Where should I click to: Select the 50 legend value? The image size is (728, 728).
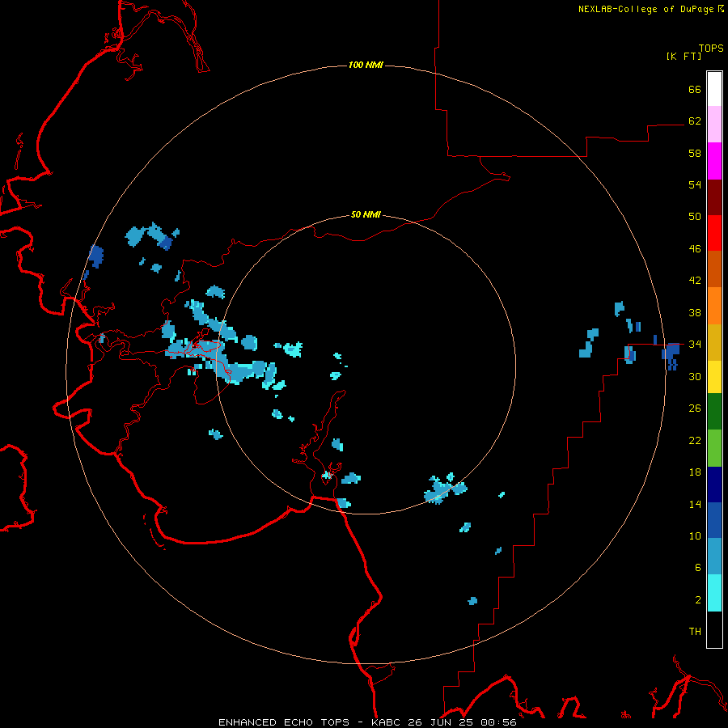pyautogui.click(x=695, y=217)
